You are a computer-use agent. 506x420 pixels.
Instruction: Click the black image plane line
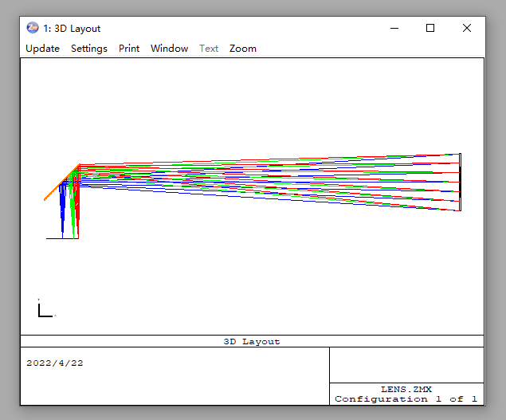point(63,238)
